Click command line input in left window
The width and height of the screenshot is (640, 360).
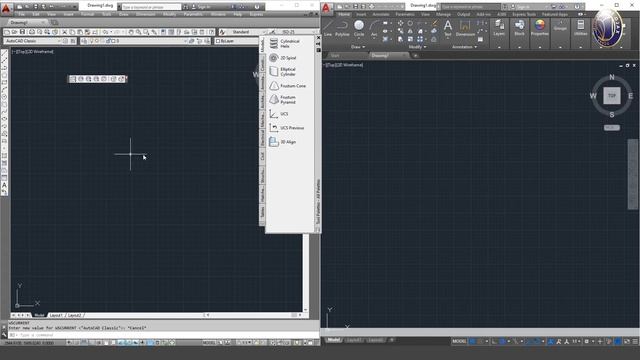pos(163,335)
